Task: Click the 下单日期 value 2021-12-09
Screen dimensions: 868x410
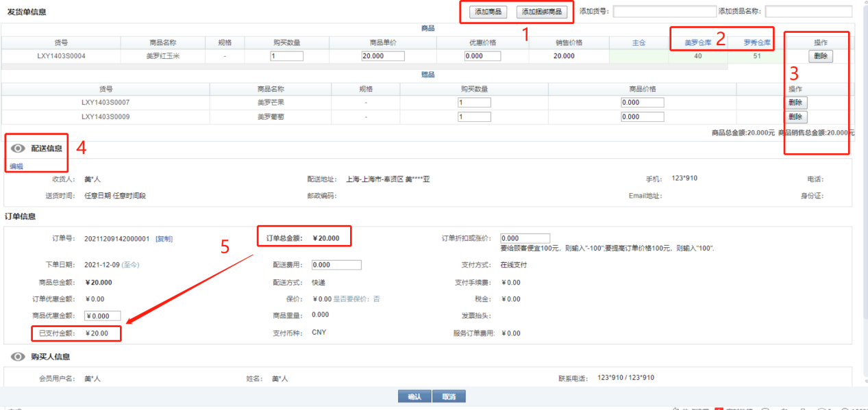Action: [x=101, y=264]
